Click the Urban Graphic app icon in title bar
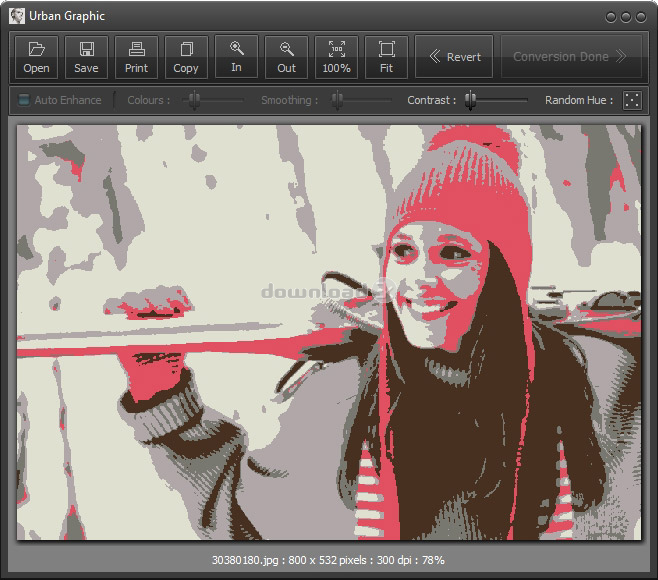The width and height of the screenshot is (658, 580). [x=17, y=16]
